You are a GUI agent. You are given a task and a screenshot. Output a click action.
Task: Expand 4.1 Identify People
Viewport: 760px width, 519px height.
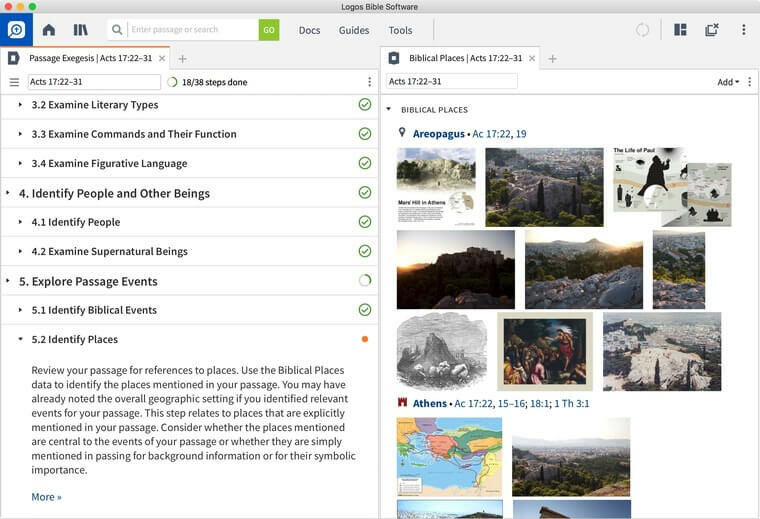tap(20, 222)
